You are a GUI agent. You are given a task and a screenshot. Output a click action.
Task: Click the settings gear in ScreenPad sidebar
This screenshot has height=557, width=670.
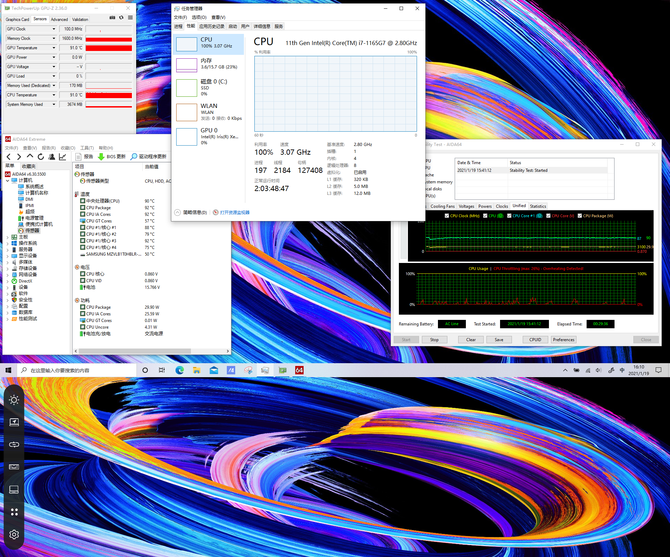pos(14,534)
